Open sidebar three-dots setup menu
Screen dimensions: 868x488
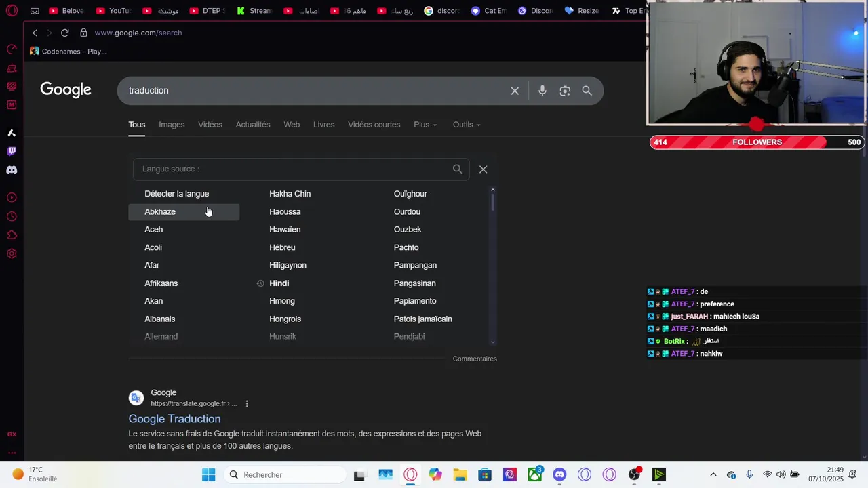(12, 453)
